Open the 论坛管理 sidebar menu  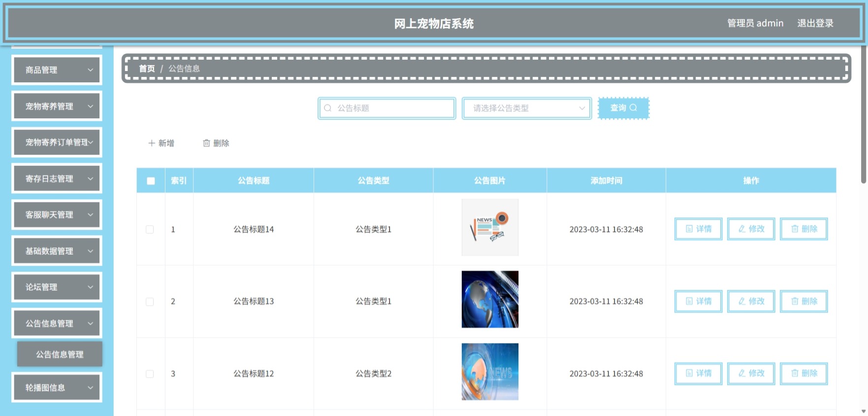(x=57, y=287)
